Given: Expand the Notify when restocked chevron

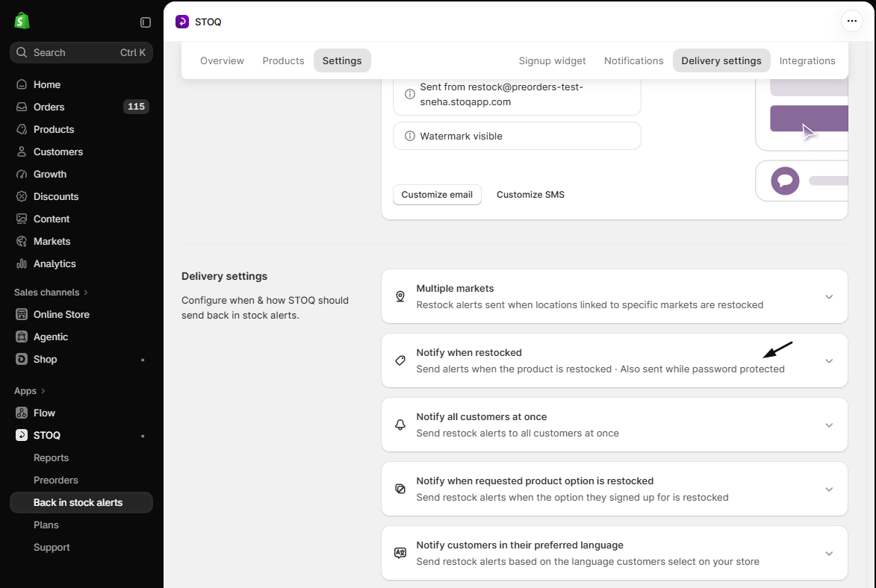Looking at the screenshot, I should (x=829, y=360).
